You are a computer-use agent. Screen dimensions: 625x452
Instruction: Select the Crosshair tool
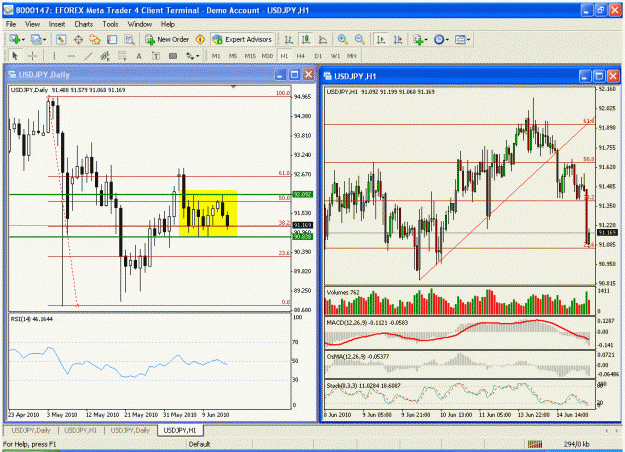[32, 56]
